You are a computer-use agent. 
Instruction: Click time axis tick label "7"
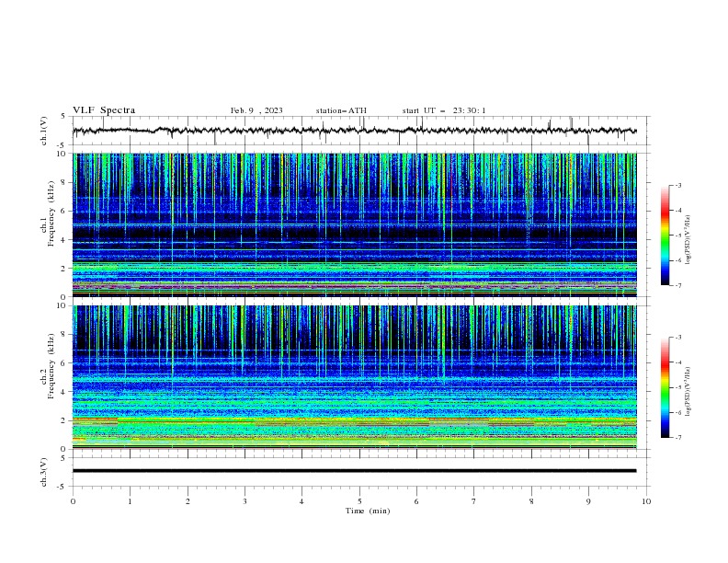pyautogui.click(x=473, y=501)
